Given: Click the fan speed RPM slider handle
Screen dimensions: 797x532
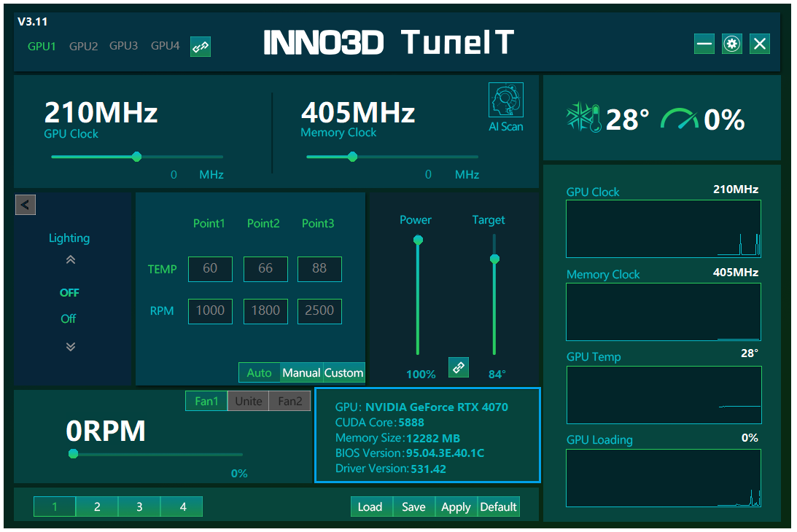Looking at the screenshot, I should coord(73,454).
